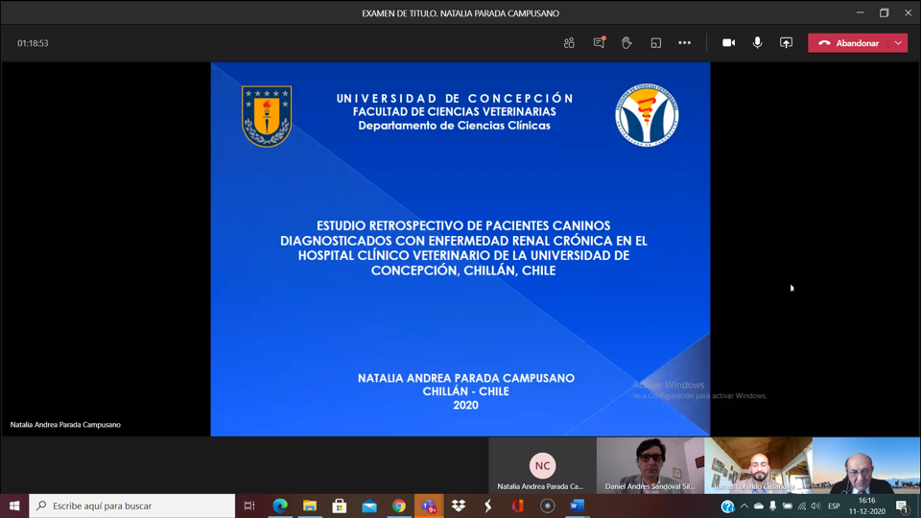Open the notification action center

(903, 506)
